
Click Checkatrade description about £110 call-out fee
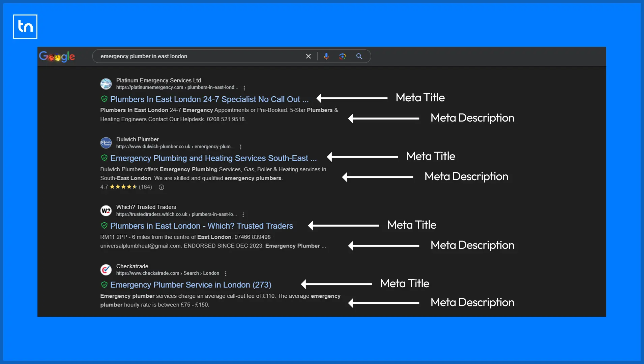click(x=220, y=300)
